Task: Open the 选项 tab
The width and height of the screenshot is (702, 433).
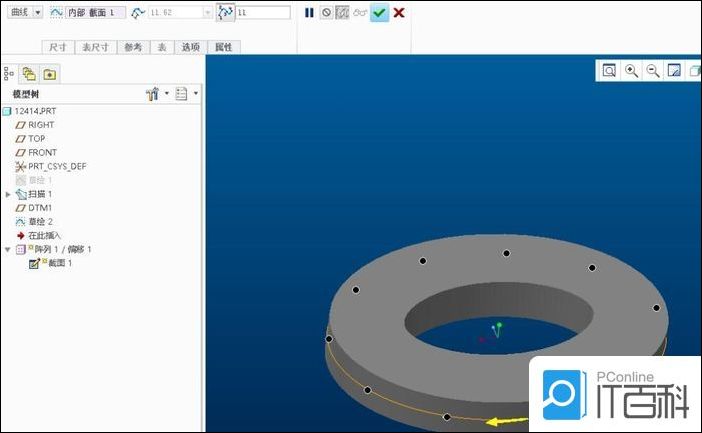Action: coord(191,47)
